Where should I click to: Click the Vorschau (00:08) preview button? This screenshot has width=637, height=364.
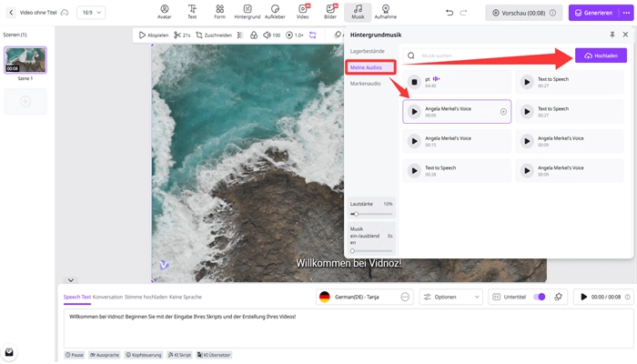click(x=523, y=13)
